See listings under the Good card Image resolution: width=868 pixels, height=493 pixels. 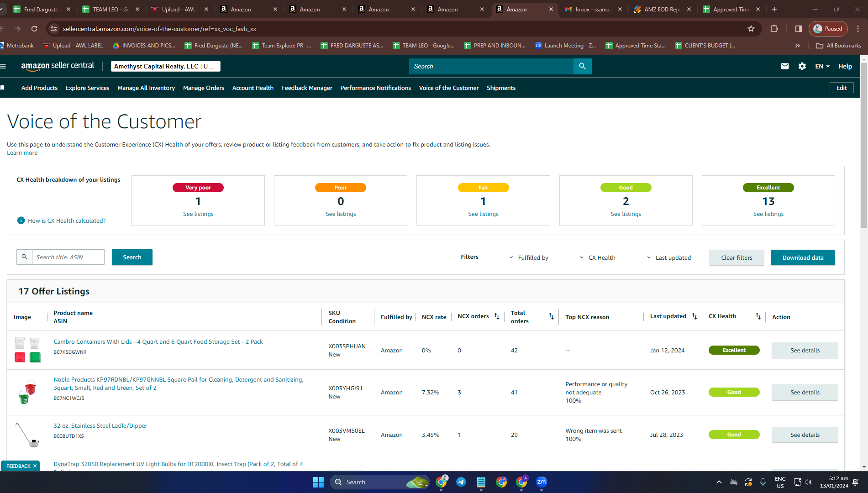[x=626, y=214]
